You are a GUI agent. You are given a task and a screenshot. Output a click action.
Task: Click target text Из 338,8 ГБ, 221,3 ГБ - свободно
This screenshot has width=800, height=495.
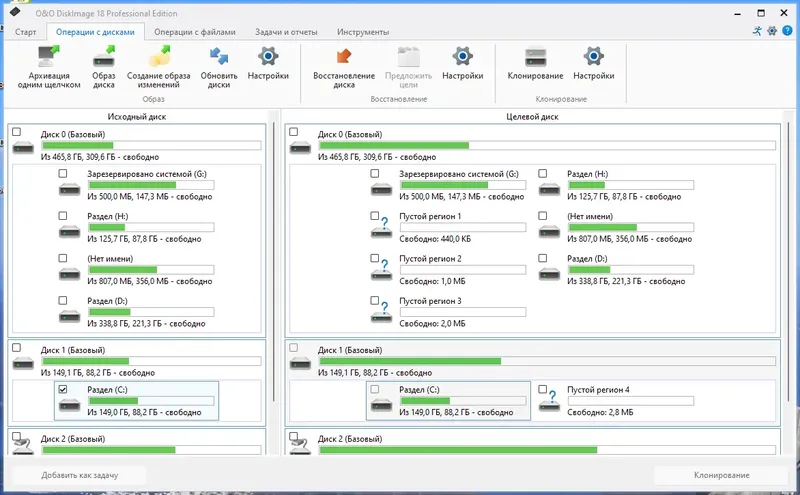coord(626,281)
